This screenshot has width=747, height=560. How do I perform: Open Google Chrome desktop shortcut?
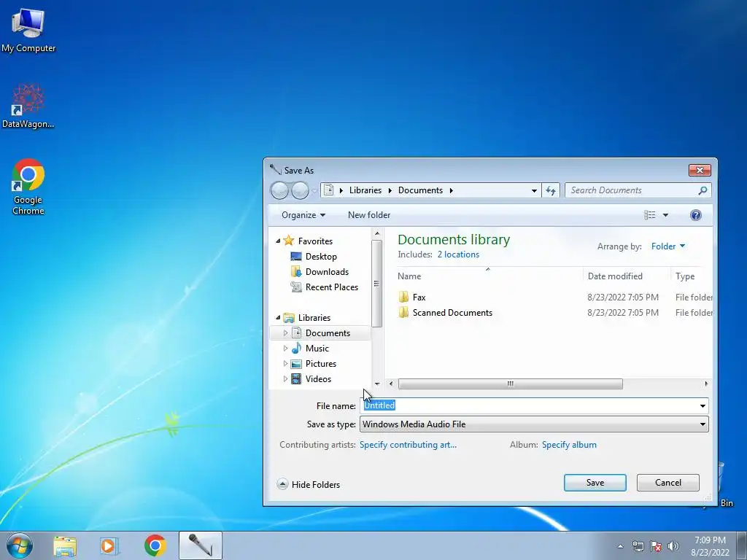(28, 186)
